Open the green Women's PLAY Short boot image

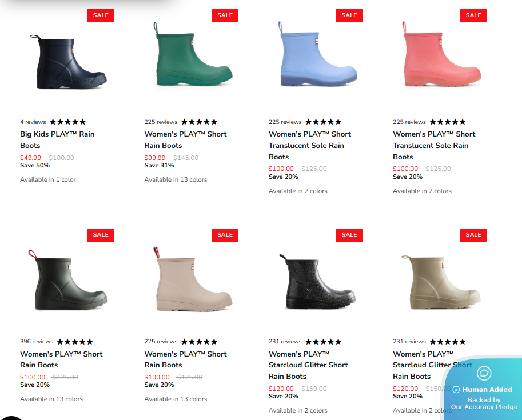[x=193, y=54]
